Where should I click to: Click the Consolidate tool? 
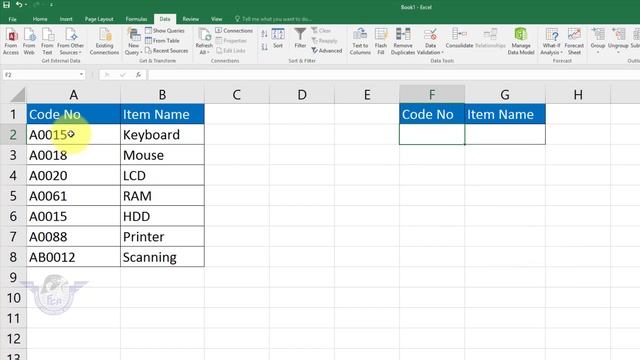(460, 38)
